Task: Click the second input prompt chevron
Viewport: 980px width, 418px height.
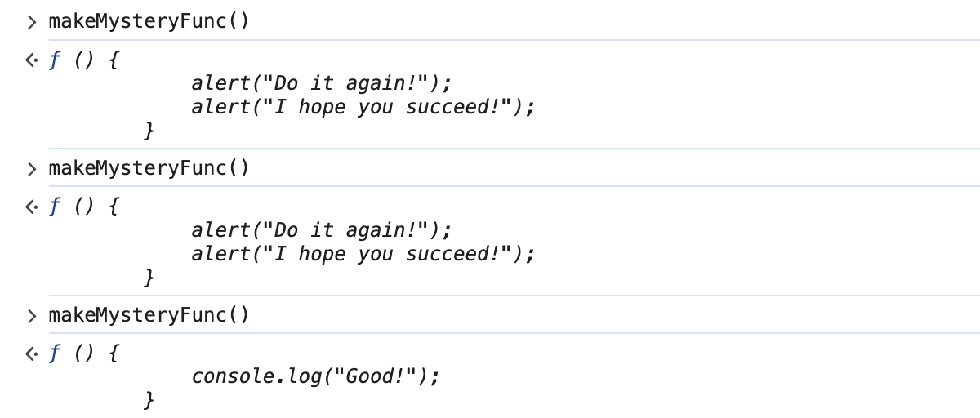Action: pos(32,169)
